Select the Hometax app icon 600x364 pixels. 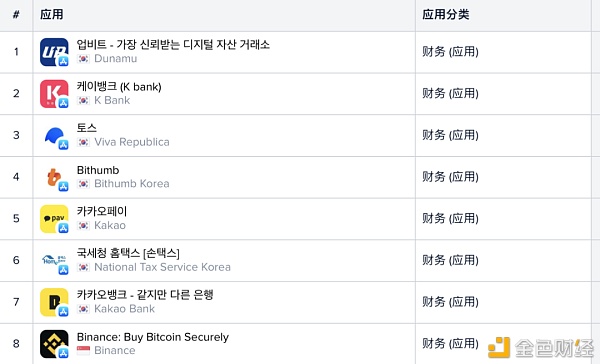click(54, 261)
